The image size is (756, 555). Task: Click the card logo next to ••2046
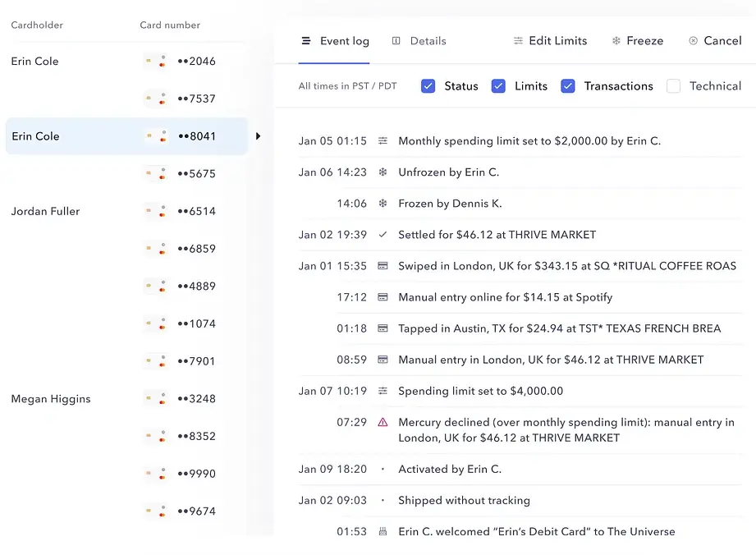pyautogui.click(x=156, y=62)
